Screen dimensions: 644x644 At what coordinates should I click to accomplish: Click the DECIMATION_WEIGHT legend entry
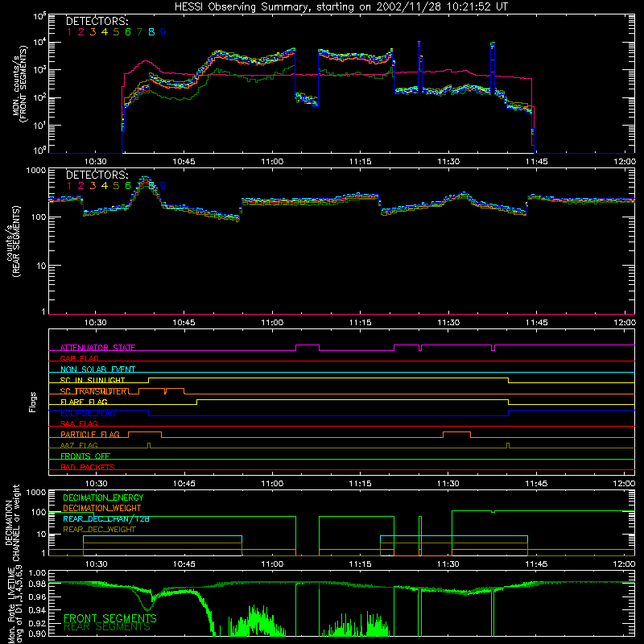pyautogui.click(x=102, y=509)
